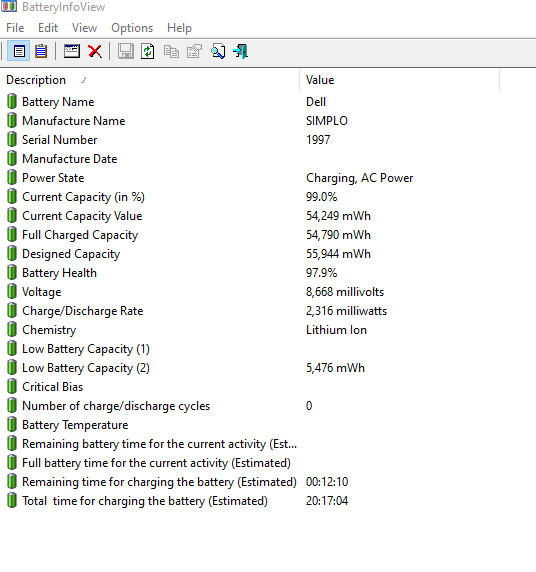
Task: Select the Full Charged Capacity row label
Action: pos(80,235)
